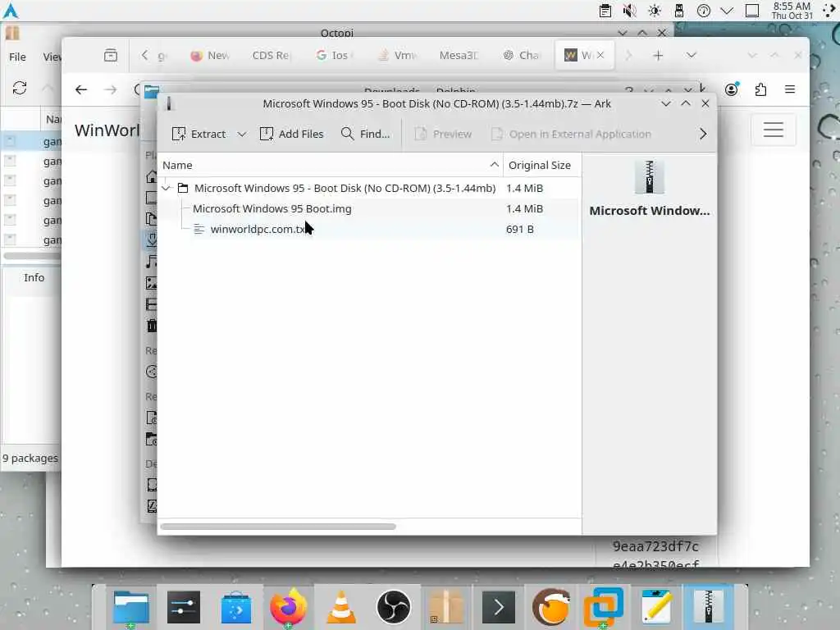840x630 pixels.
Task: Open the browser hamburger menu
Action: pos(790,89)
